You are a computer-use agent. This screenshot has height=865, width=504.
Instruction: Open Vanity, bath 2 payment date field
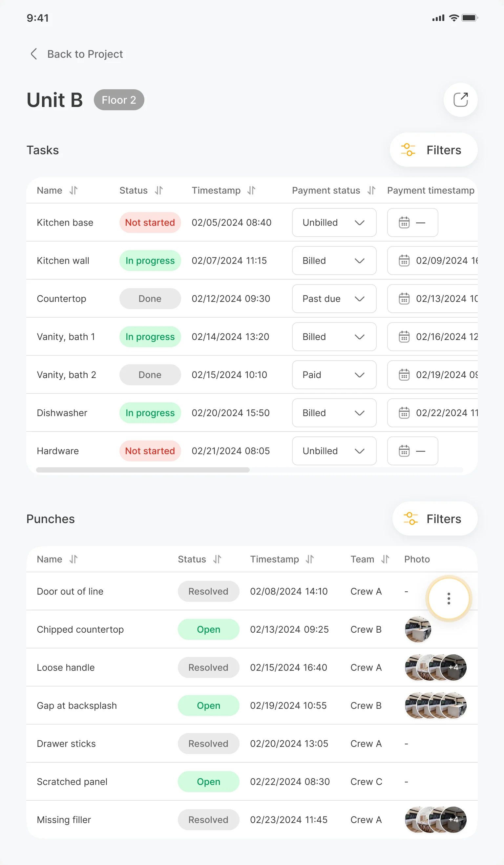(x=432, y=375)
